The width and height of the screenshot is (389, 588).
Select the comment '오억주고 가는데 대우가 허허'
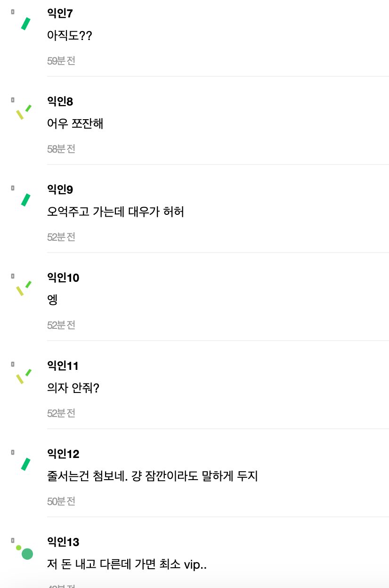[115, 212]
